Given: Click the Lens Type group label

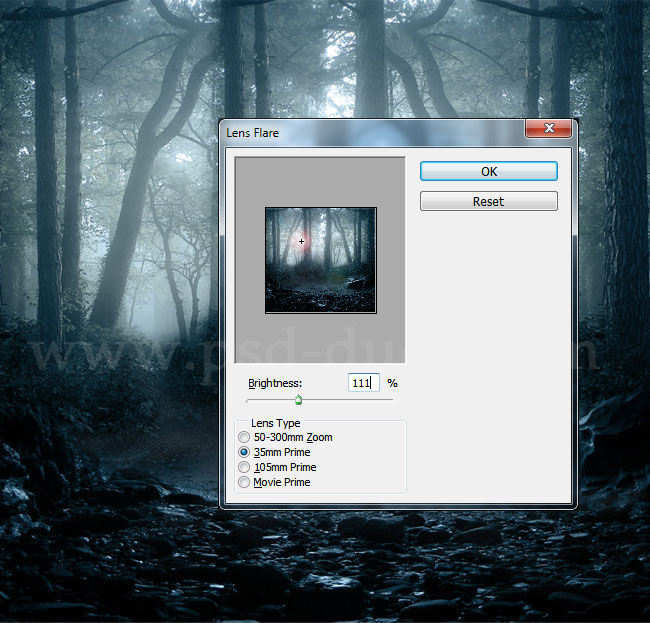Looking at the screenshot, I should click(x=275, y=423).
